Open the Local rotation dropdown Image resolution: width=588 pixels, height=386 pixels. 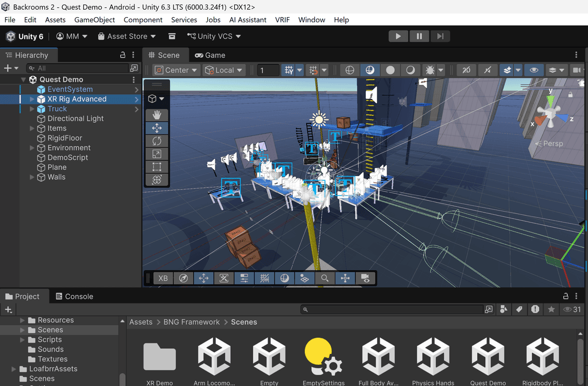(224, 70)
